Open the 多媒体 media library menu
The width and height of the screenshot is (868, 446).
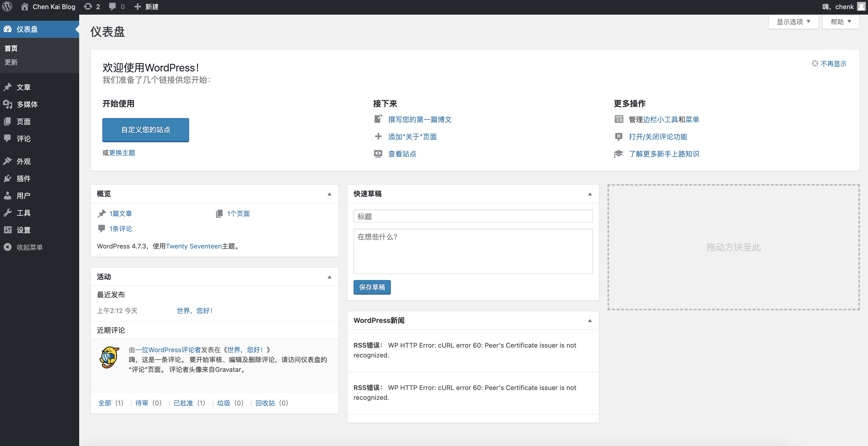point(27,104)
